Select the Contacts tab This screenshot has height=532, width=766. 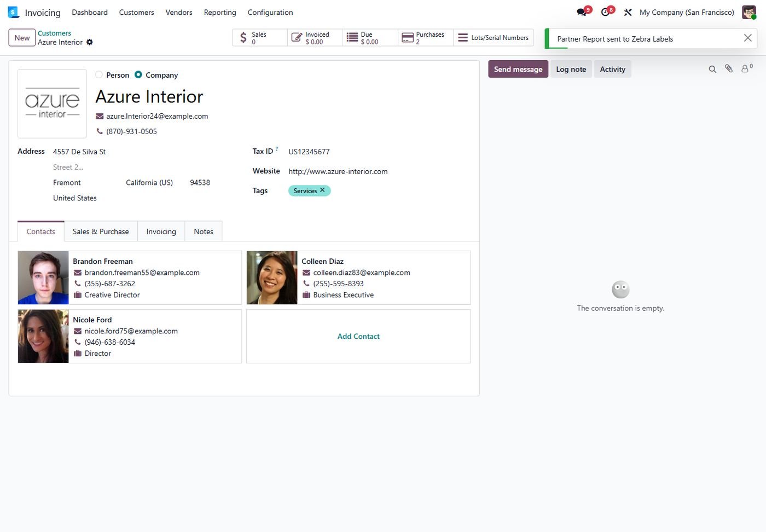coord(41,232)
